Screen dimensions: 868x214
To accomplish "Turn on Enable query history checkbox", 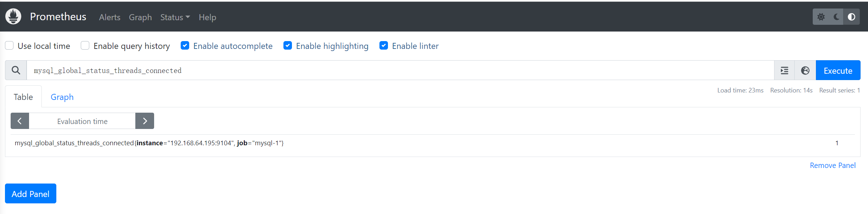I will click(x=85, y=46).
